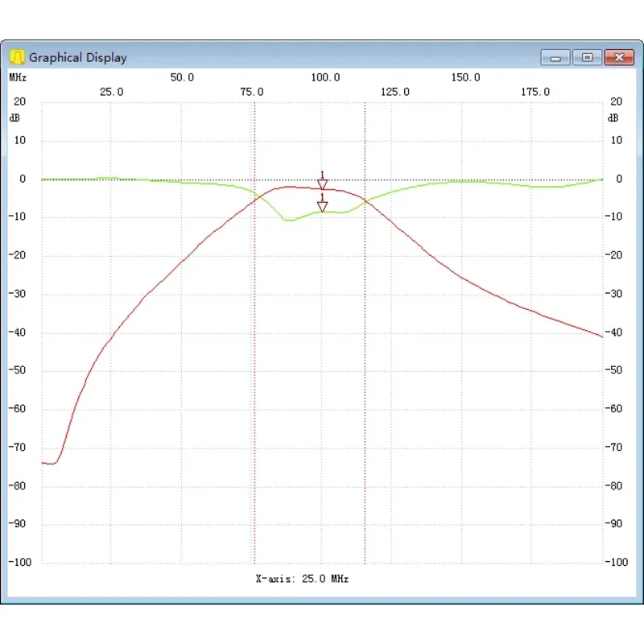Click the -40 label on the right scale
The image size is (644, 644).
(615, 332)
